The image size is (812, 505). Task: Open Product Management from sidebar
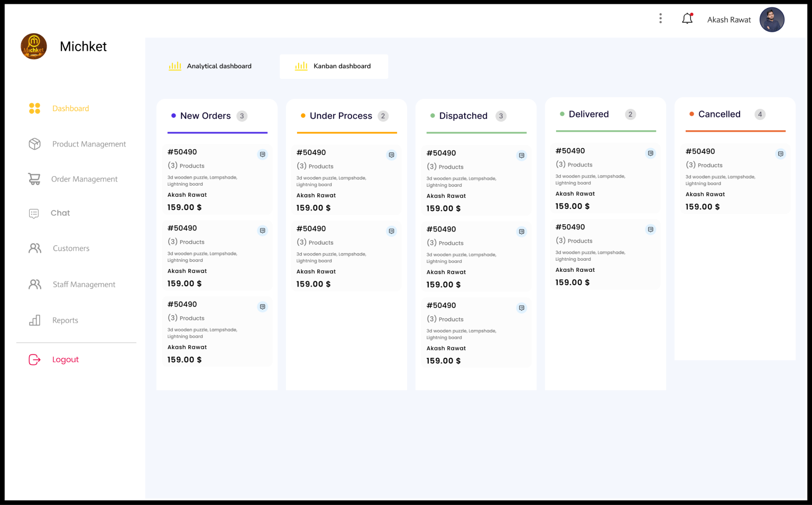[88, 144]
